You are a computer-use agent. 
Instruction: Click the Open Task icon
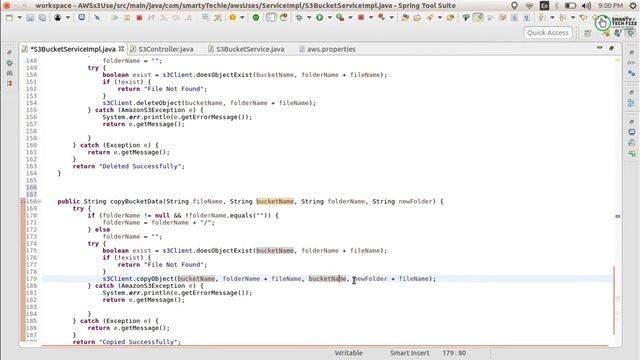click(417, 18)
